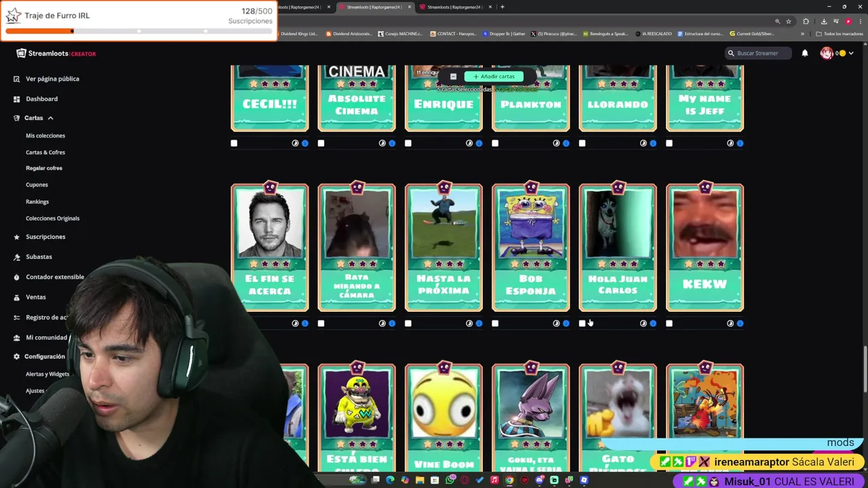The image size is (868, 488).
Task: Click the circular icon under Rata mirando a cámara card
Action: coord(382,323)
